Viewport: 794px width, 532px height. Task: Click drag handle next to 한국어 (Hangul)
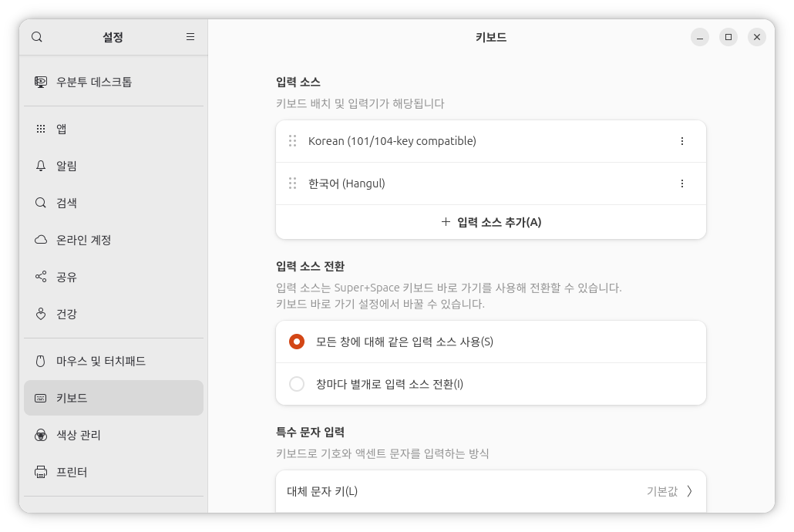[292, 184]
